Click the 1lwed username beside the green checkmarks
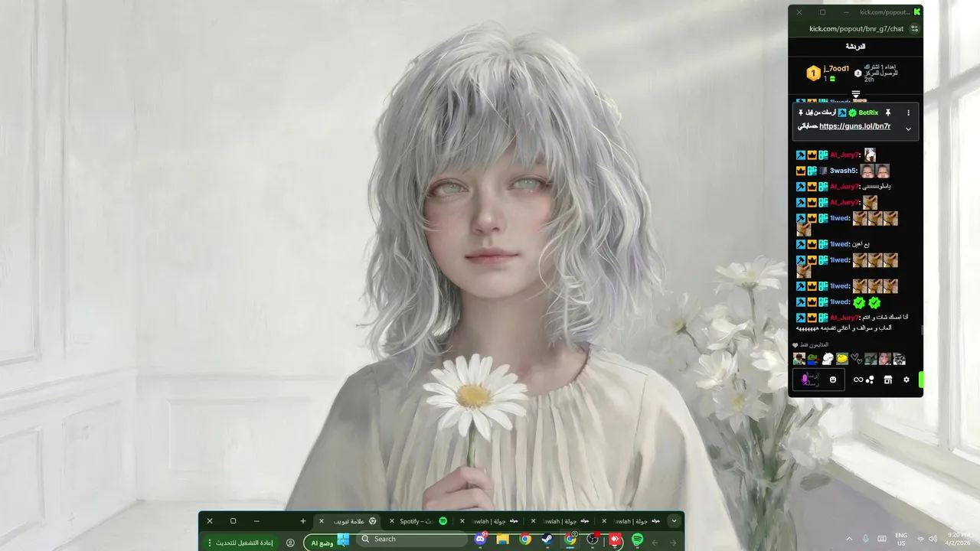 click(x=839, y=302)
